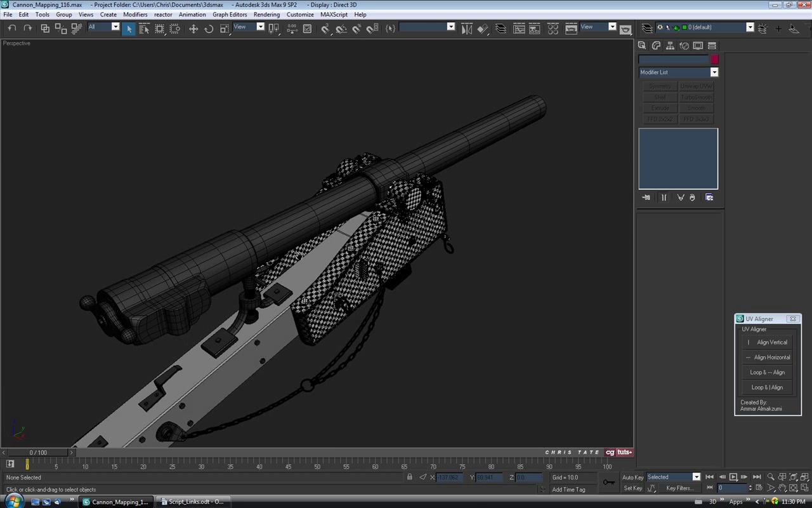Screen dimensions: 812x508
Task: Click the current frame number field
Action: point(731,488)
